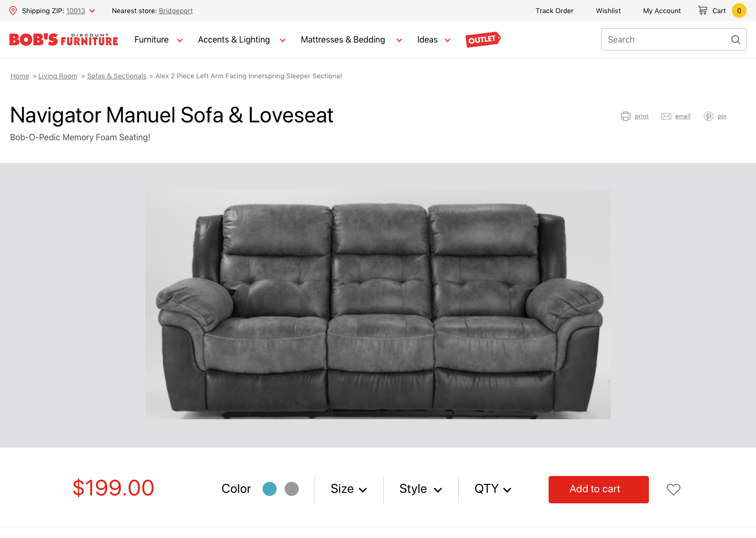This screenshot has width=756, height=538.
Task: Click the print icon
Action: tap(625, 116)
